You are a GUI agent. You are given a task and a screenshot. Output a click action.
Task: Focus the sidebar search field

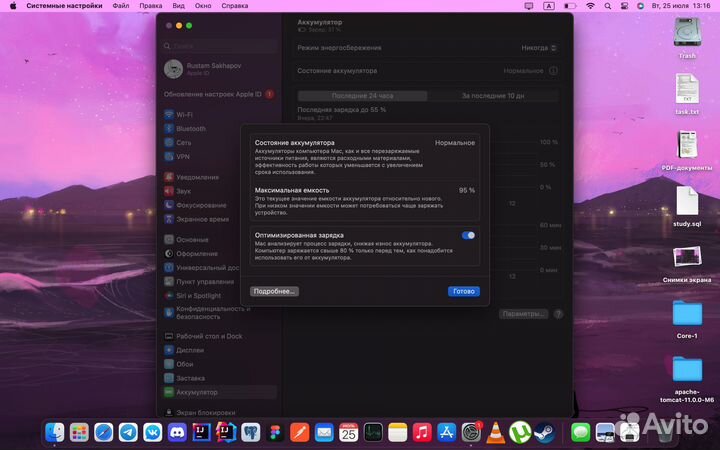coord(220,46)
